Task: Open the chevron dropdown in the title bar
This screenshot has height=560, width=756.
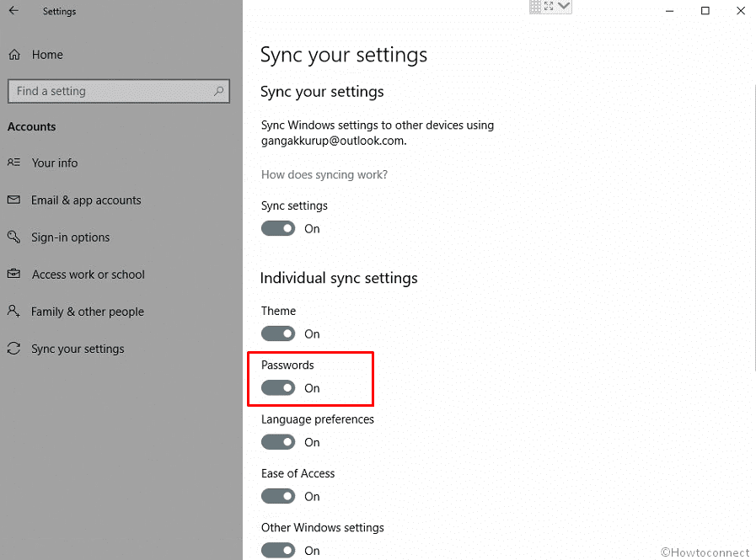Action: coord(563,7)
